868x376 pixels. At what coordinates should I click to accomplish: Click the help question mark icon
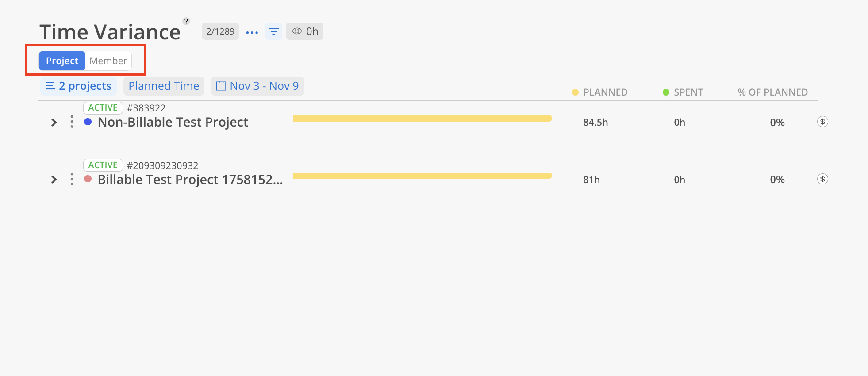186,21
